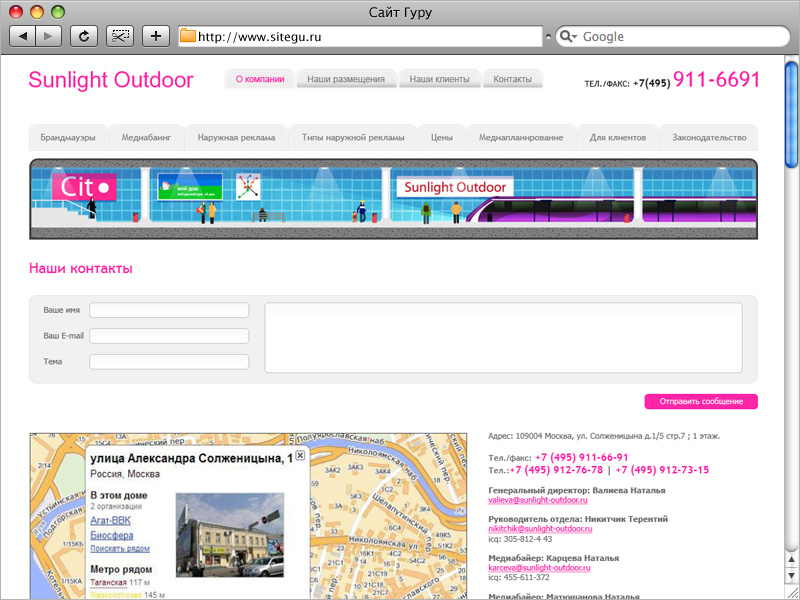Click Руководитель отдела: Никитчик Терентий text
Viewport: 800px width, 600px height.
point(578,519)
